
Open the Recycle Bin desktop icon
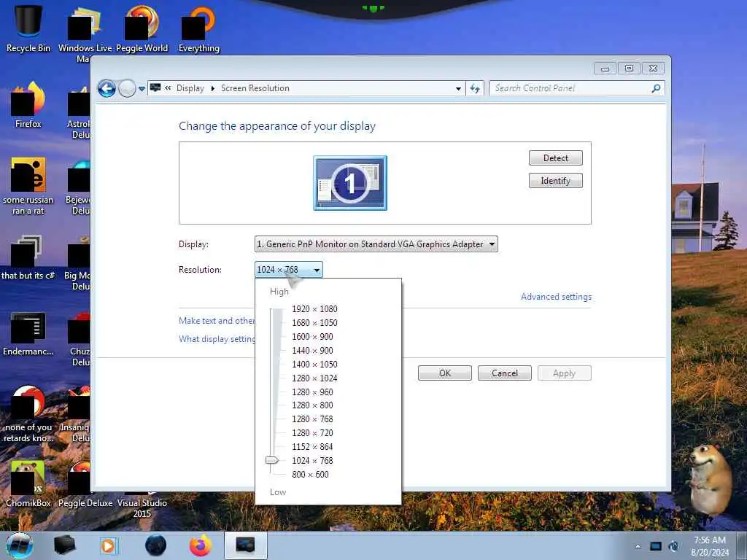pyautogui.click(x=28, y=28)
